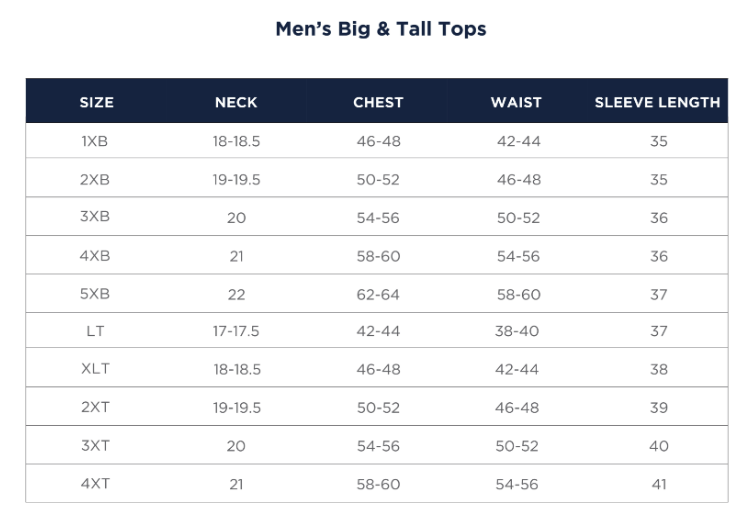
Task: Select the 4XT size row label
Action: coord(95,484)
